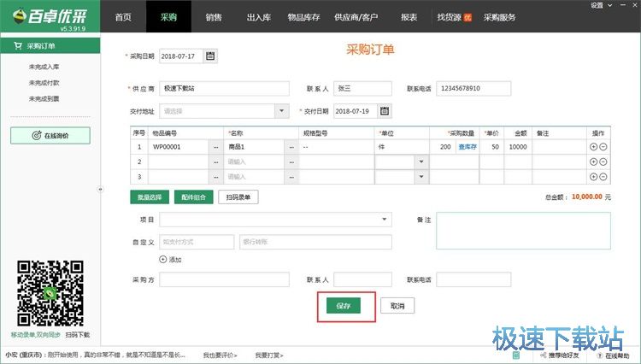
Task: Open the 找货源 tab
Action: click(450, 17)
